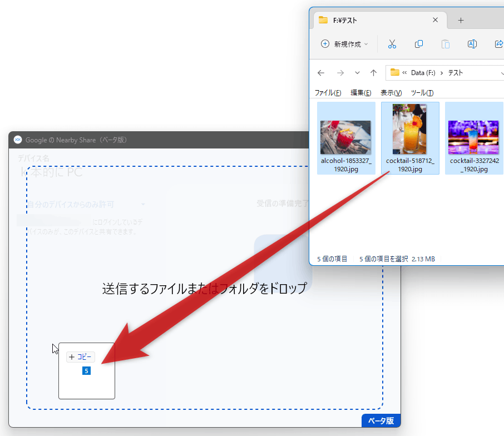Viewport: 504px width, 436px height.
Task: Click the Nearby Share app icon in title bar
Action: click(18, 140)
